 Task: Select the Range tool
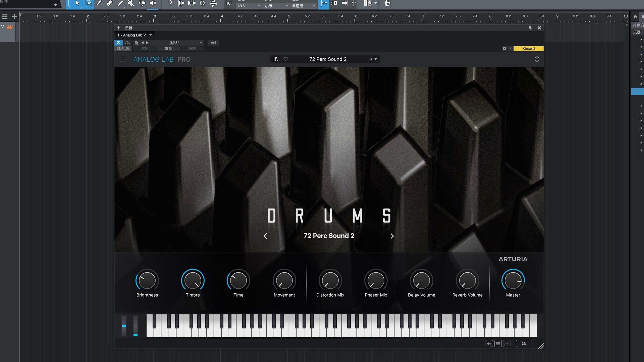[x=88, y=3]
